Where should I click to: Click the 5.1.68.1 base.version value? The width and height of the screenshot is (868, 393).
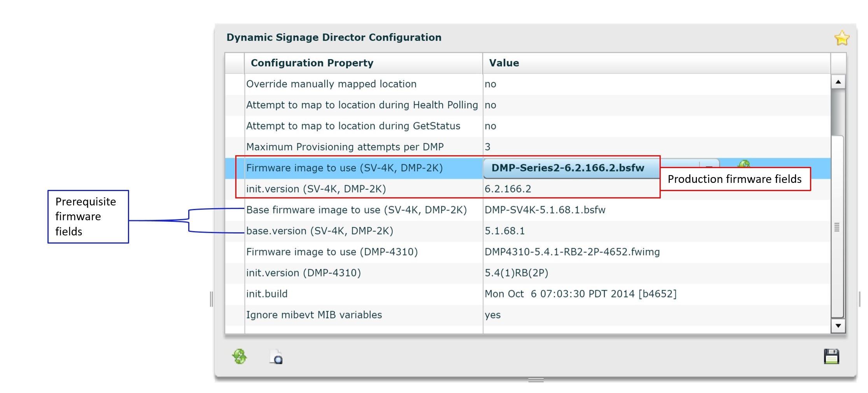click(504, 231)
